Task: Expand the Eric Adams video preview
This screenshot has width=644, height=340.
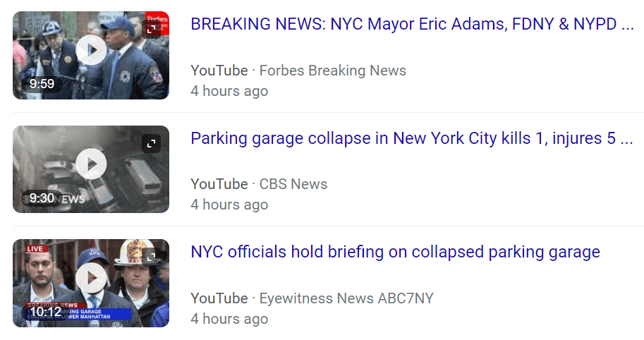Action: (x=151, y=29)
